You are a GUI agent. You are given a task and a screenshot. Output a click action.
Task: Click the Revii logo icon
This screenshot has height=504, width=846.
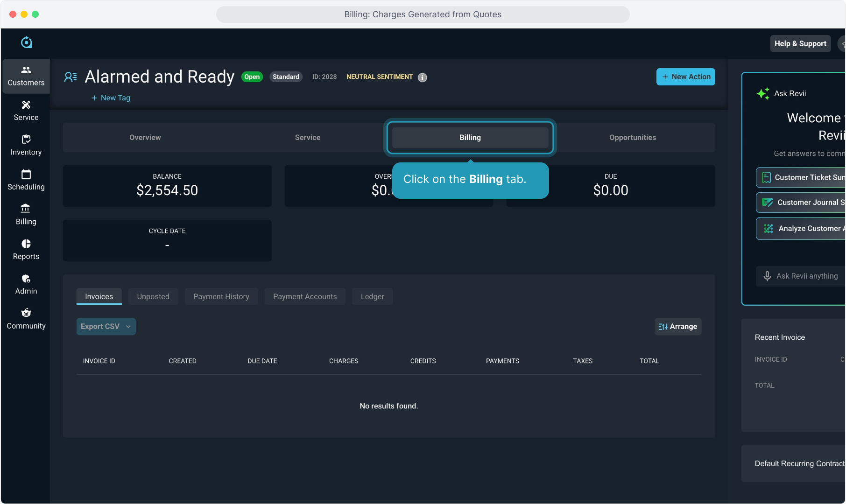[27, 42]
